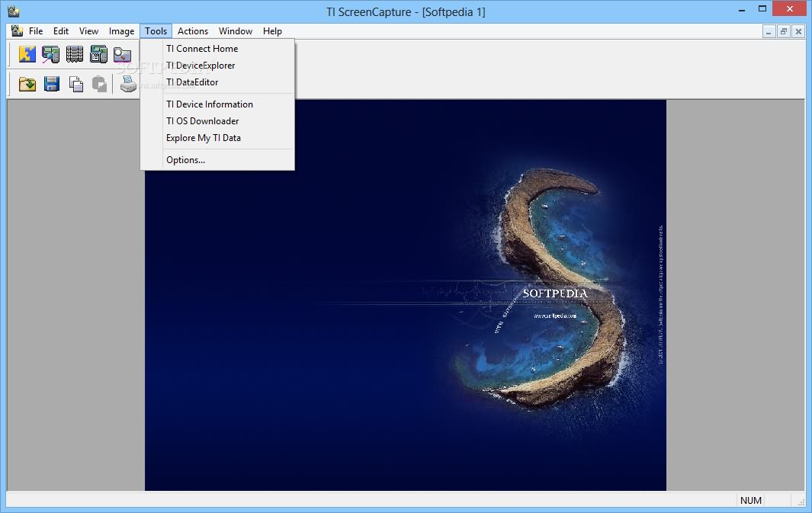Open the DeviceExplorer calculator-magnifier toolbar icon
The image size is (812, 513).
[51, 54]
